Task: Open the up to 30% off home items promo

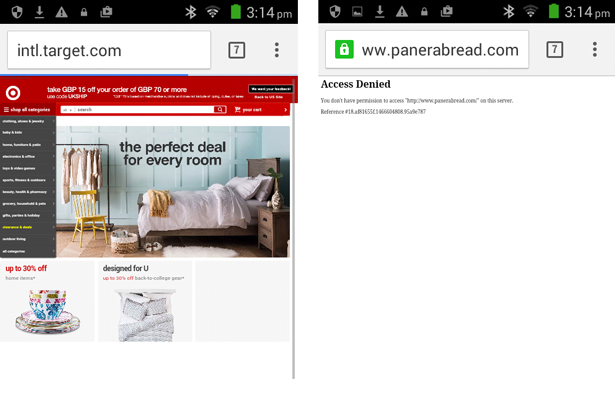Action: [47, 301]
